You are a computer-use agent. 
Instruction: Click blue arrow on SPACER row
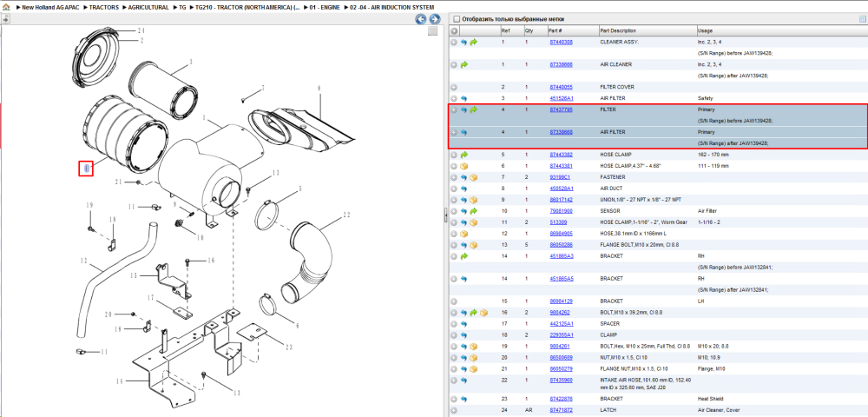[x=464, y=324]
